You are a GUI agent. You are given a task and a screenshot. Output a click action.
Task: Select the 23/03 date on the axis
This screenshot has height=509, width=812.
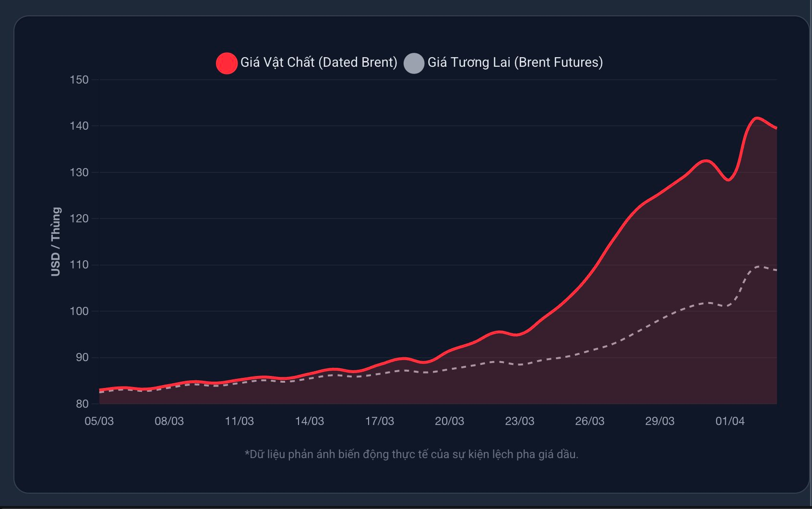tap(519, 421)
